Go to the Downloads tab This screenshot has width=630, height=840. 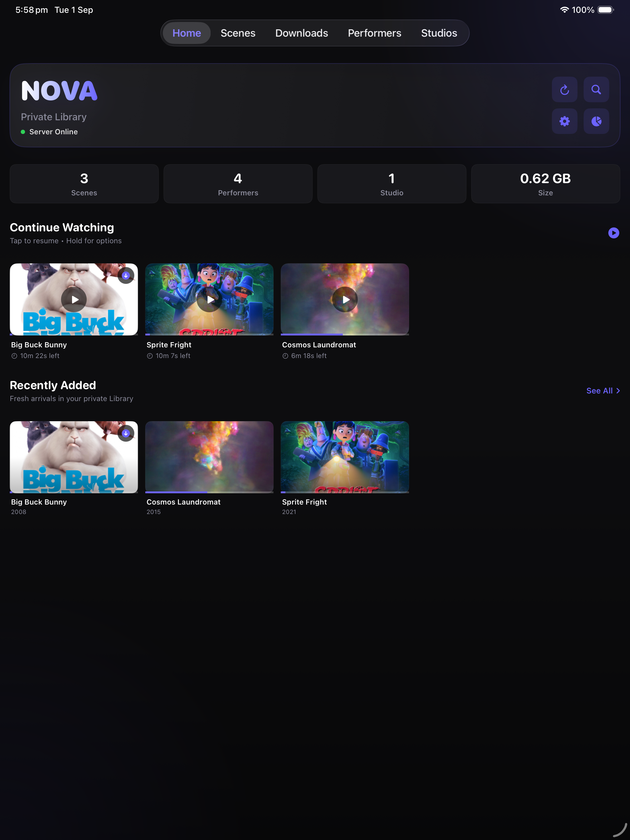tap(302, 33)
